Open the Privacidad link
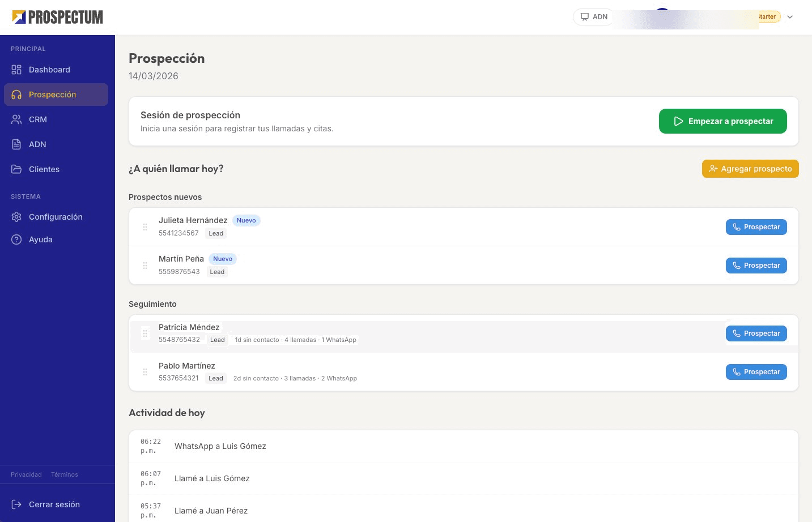The image size is (812, 522). [26, 474]
